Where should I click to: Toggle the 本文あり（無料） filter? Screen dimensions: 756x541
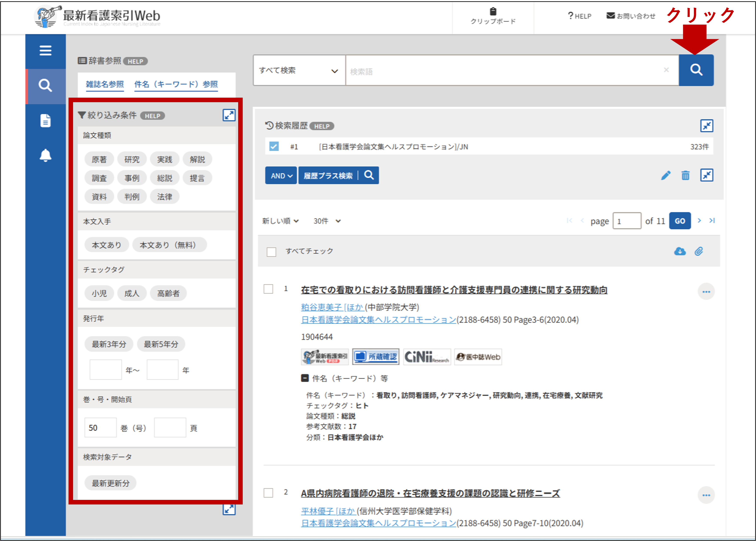tap(169, 245)
